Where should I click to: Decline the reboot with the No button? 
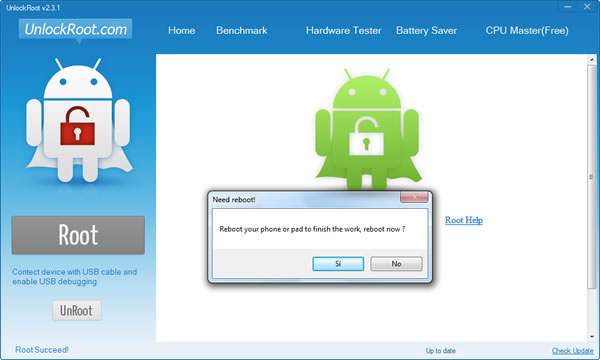click(x=396, y=264)
